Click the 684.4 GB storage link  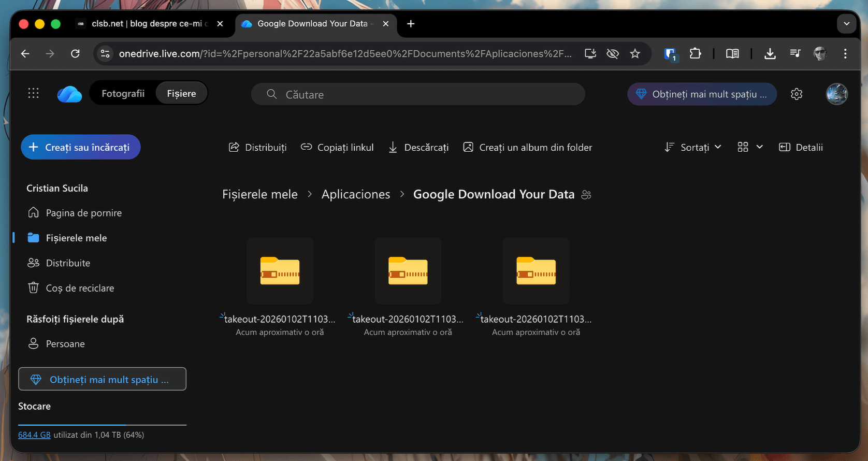point(34,435)
